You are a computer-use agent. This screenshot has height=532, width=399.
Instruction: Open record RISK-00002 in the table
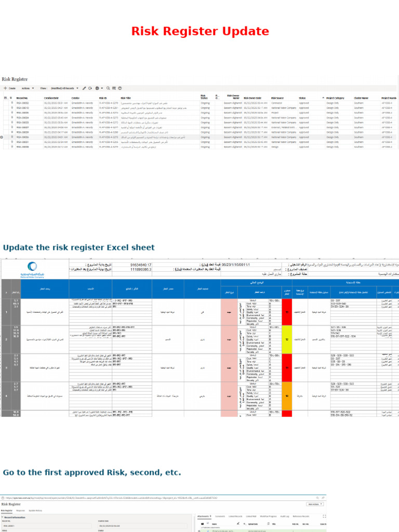(x=22, y=103)
